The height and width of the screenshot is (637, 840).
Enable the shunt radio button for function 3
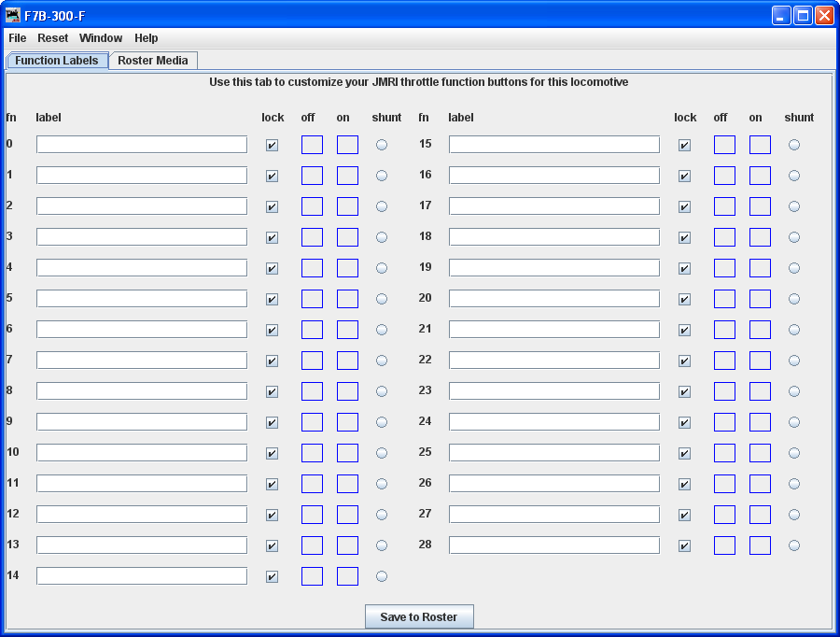point(381,237)
